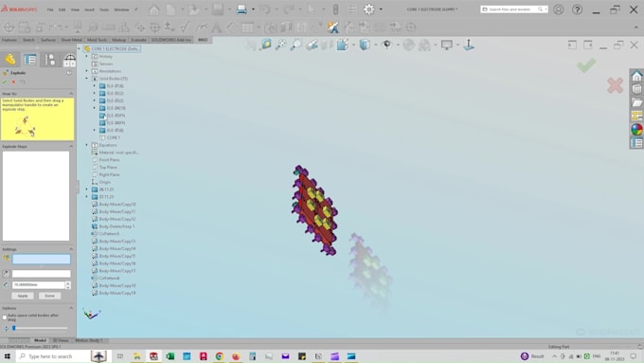Open the FeatureManager design tree tab

pyautogui.click(x=10, y=60)
